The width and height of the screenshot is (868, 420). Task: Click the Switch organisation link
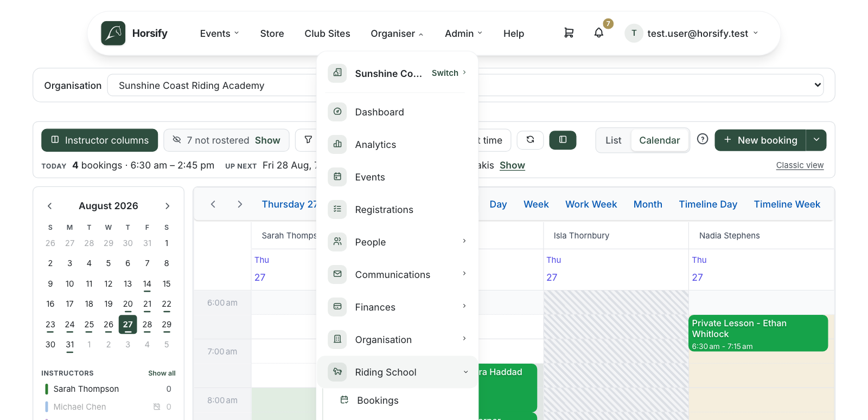(x=449, y=73)
